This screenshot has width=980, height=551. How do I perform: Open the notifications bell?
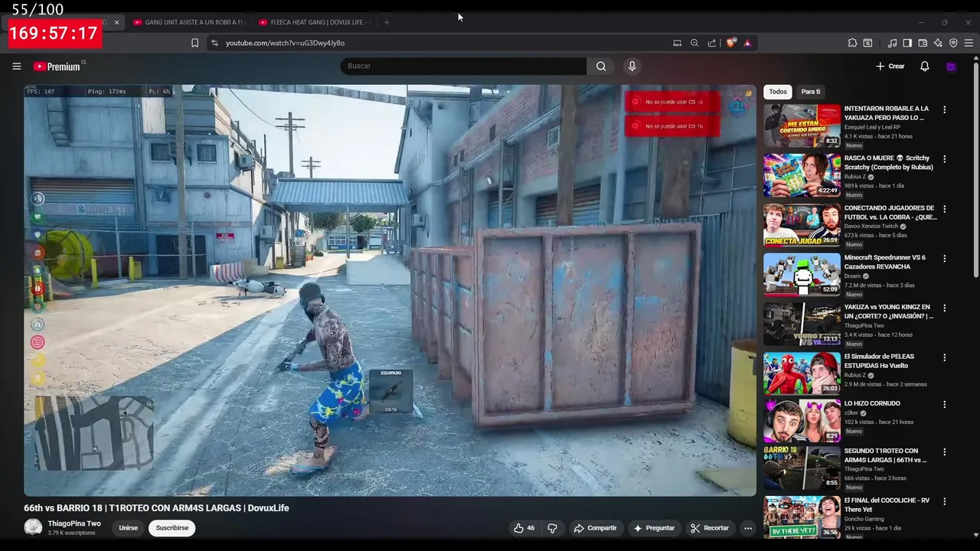924,67
